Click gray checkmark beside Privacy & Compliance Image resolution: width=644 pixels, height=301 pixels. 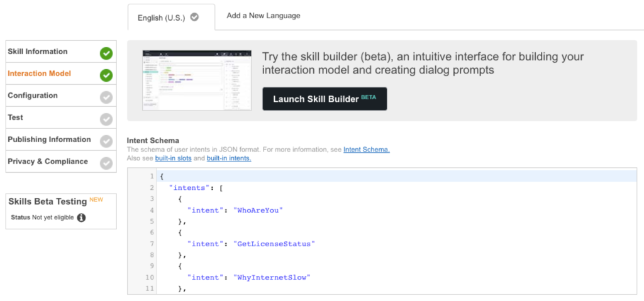(x=106, y=163)
